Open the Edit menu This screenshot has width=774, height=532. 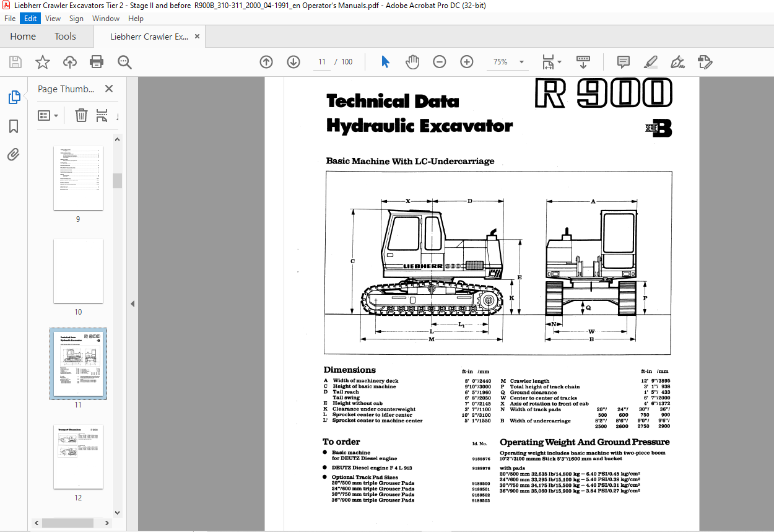tap(30, 19)
